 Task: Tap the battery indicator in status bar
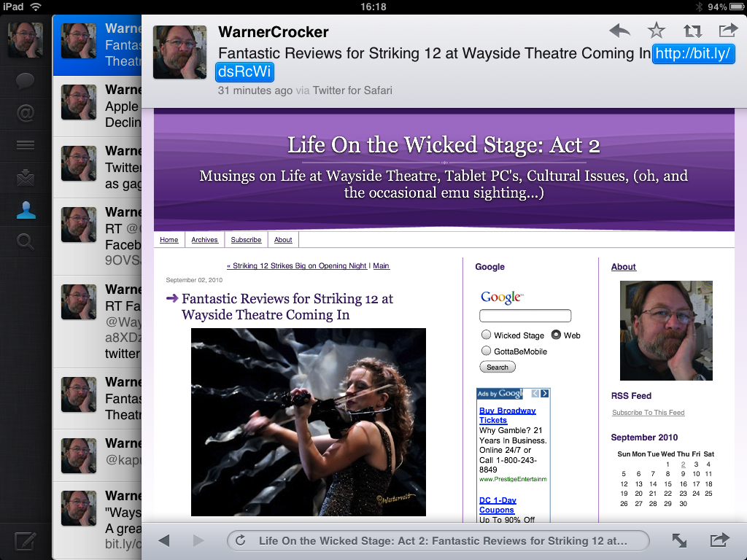[x=736, y=7]
